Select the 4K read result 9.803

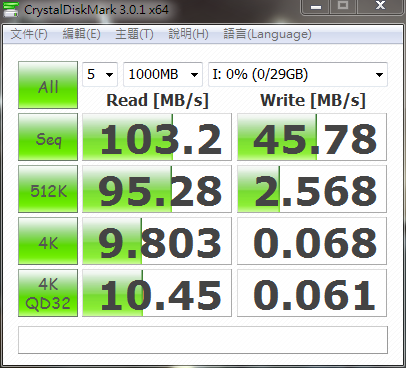(x=157, y=241)
